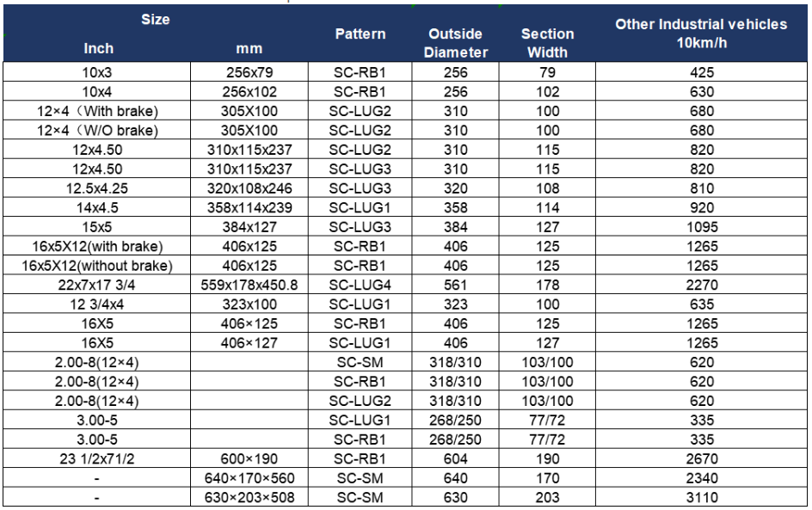Click the 12×4 (W/O brake) cell
Screen dimensions: 812x510
[x=97, y=130]
